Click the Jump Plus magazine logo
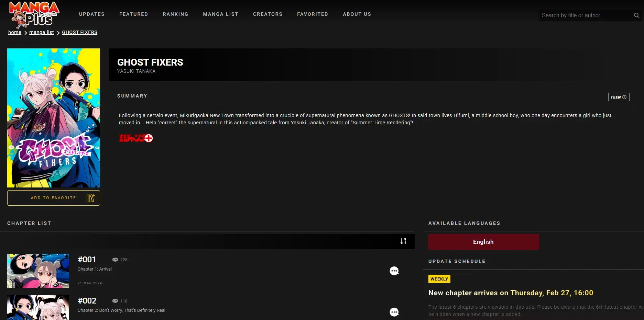This screenshot has width=644, height=320. click(x=136, y=138)
